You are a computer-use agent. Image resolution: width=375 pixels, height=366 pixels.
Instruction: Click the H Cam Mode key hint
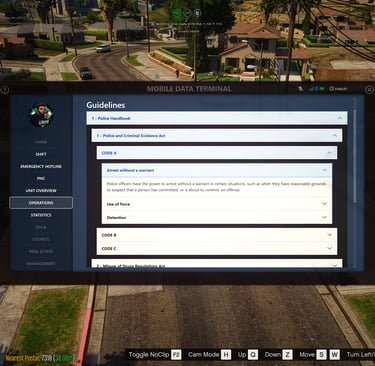pos(226,355)
